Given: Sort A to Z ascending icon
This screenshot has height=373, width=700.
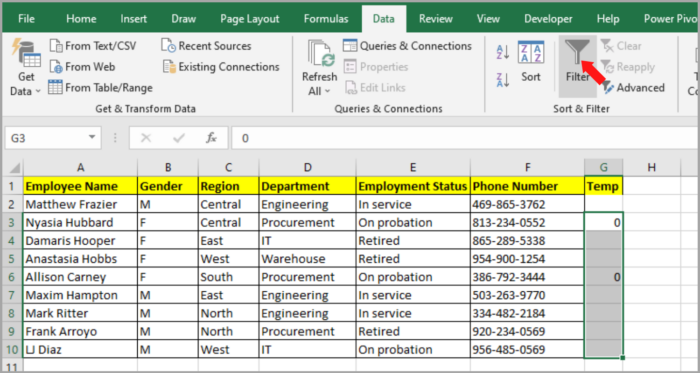Looking at the screenshot, I should click(x=503, y=52).
